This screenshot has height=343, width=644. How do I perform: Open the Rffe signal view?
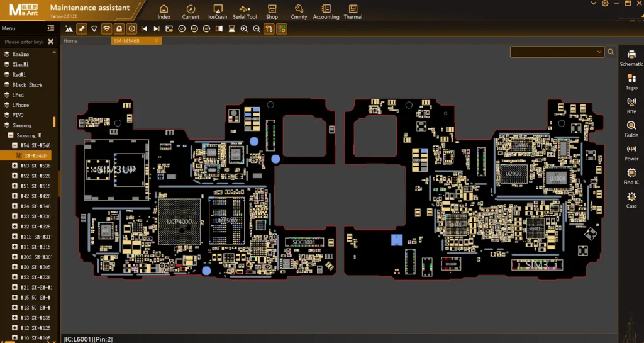point(631,104)
